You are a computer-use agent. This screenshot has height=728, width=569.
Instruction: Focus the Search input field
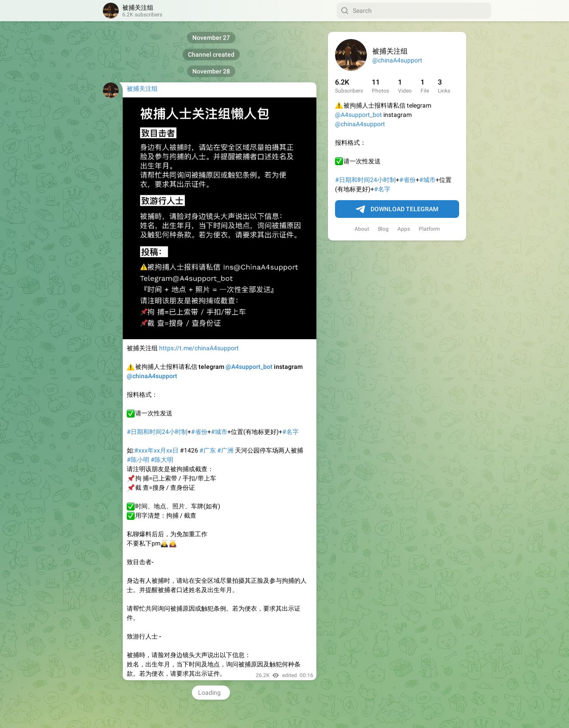[x=414, y=11]
